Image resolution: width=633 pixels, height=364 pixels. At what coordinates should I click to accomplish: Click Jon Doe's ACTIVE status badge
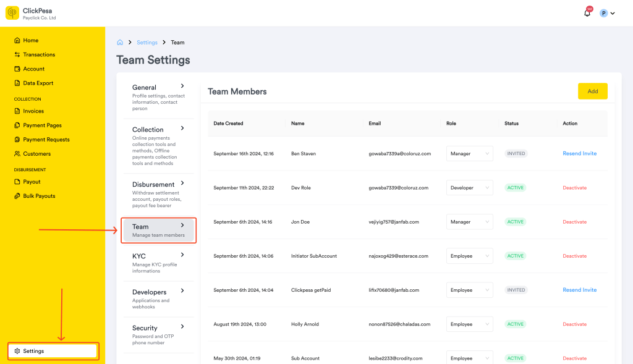pyautogui.click(x=515, y=222)
